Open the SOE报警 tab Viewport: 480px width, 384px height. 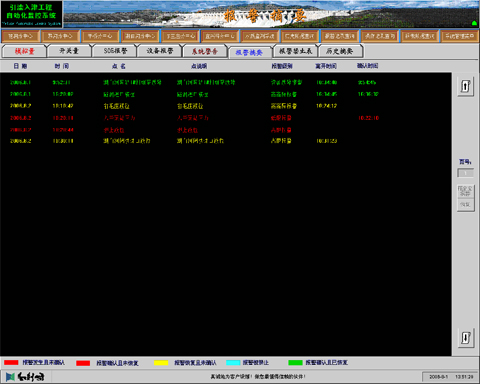click(115, 51)
